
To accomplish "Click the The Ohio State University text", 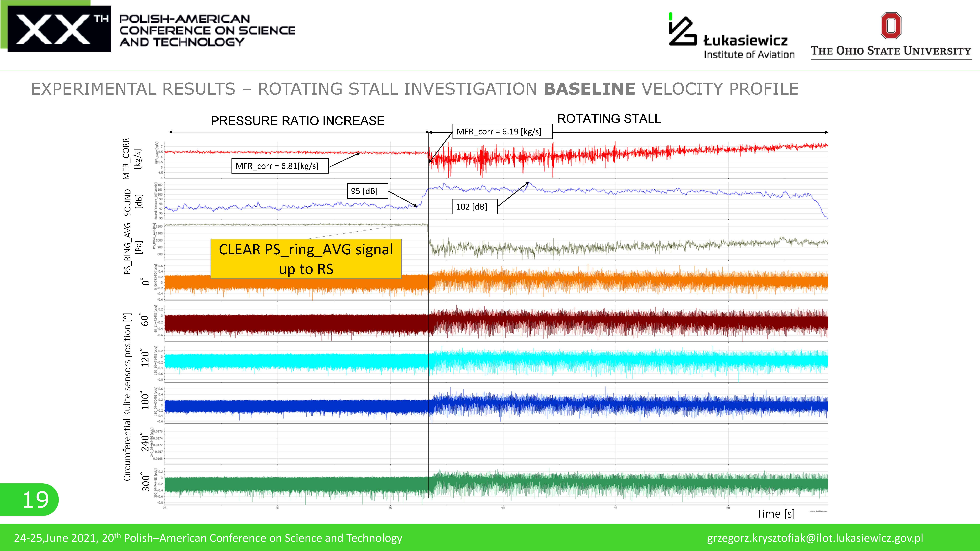I will (891, 51).
